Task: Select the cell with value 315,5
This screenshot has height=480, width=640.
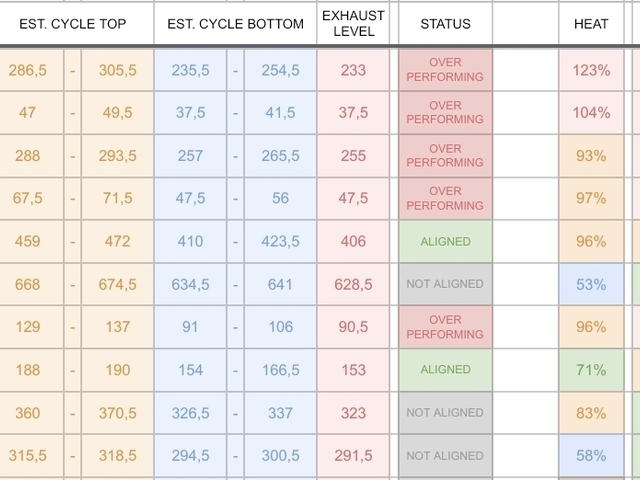Action: [27, 456]
